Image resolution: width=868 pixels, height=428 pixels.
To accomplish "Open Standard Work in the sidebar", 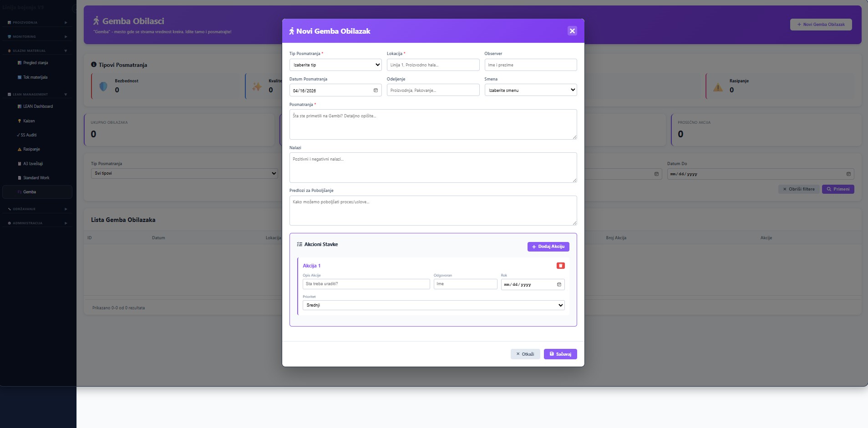I will (x=37, y=178).
